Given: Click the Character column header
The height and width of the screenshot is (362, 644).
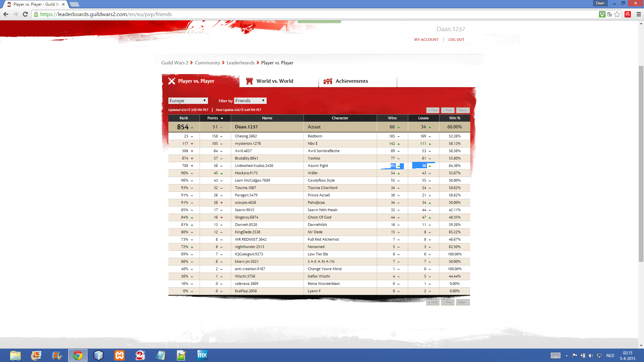Looking at the screenshot, I should coord(340,118).
